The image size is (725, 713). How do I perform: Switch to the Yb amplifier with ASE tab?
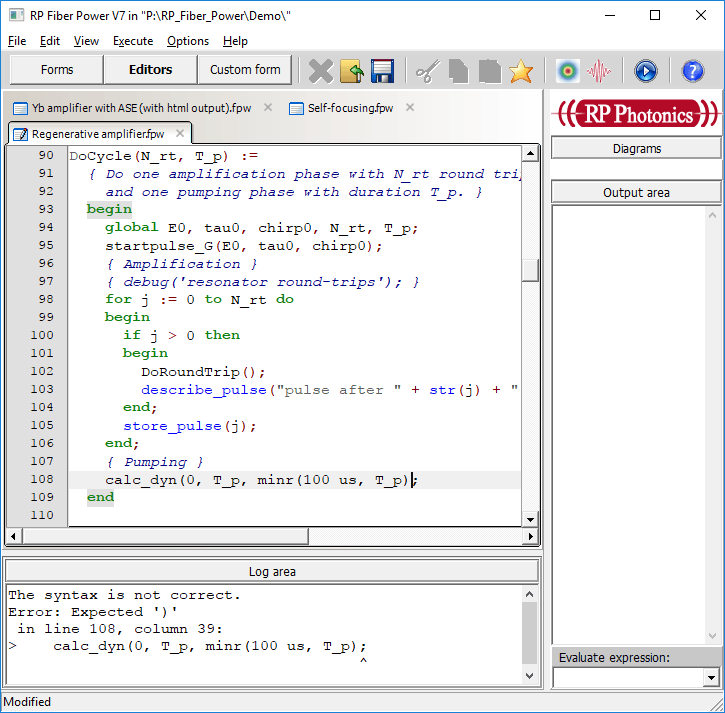(x=141, y=108)
